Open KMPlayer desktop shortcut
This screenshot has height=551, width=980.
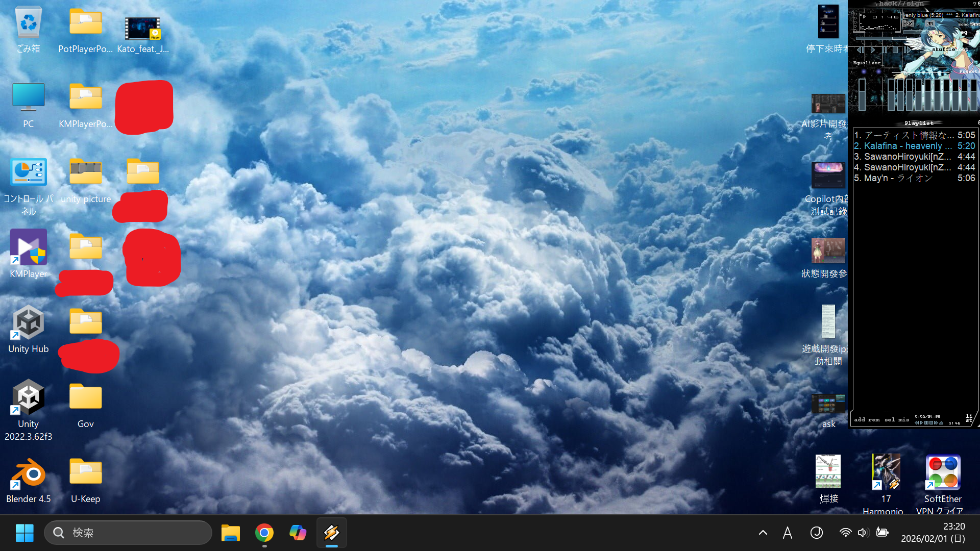28,248
